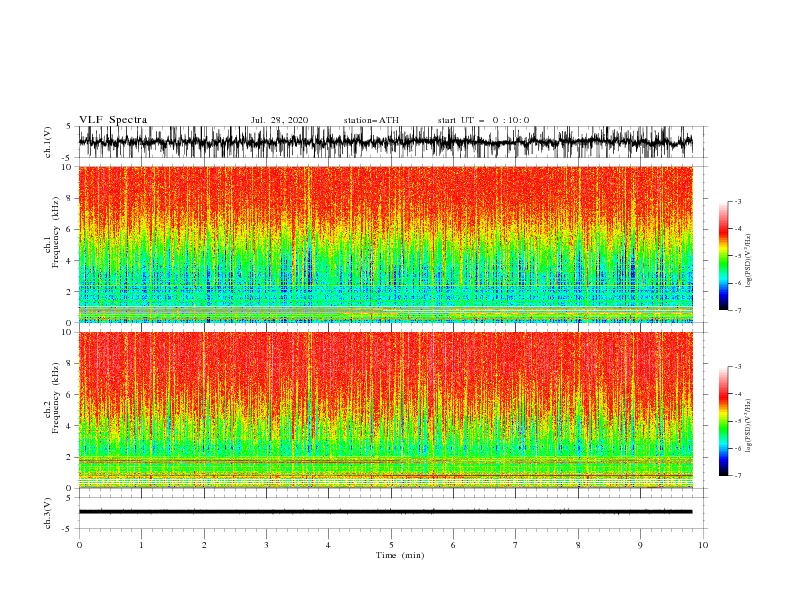Click the ch.1 voltage waveform trace panel

tap(385, 142)
